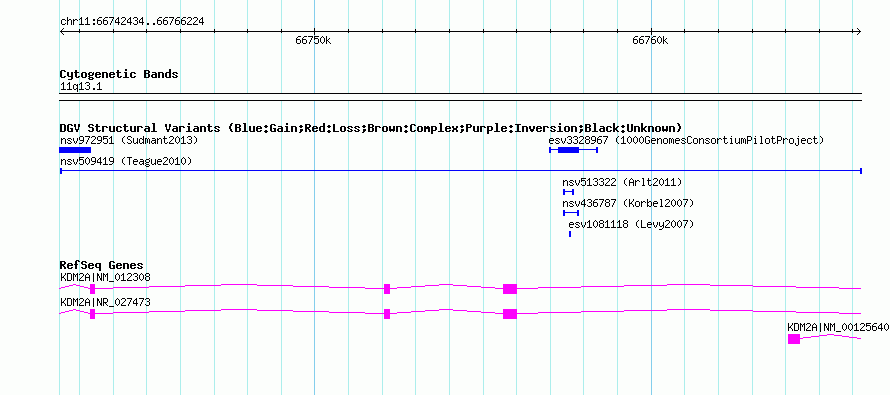Open variant label esv3328967 (1000GenomesConsortiumPilotProject)
Viewport: 890px width, 395px height.
click(686, 140)
